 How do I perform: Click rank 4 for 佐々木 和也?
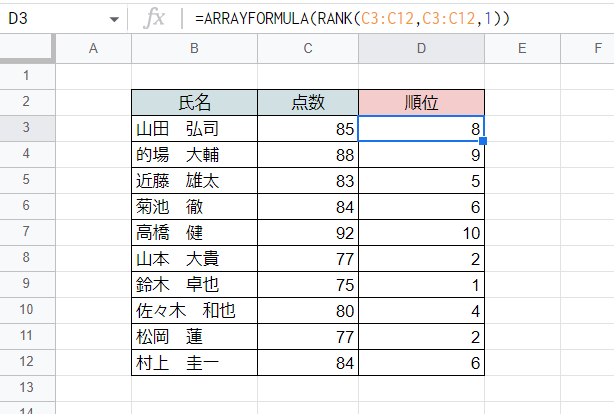coord(421,311)
